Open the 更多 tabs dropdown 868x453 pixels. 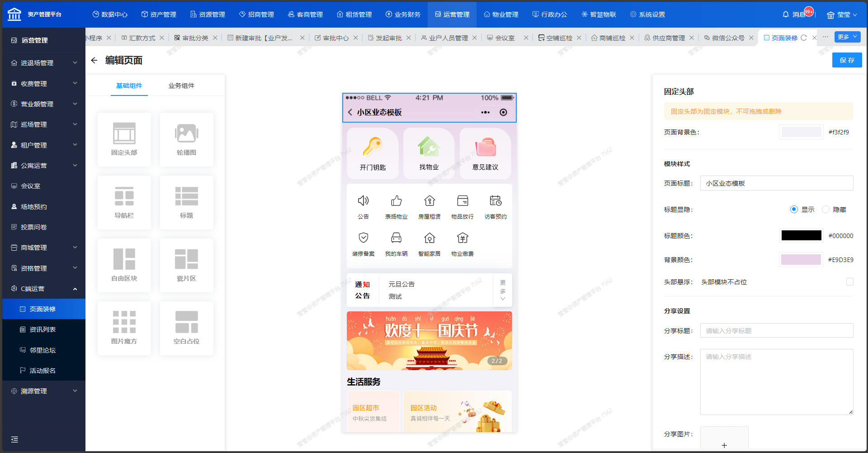[x=847, y=37]
